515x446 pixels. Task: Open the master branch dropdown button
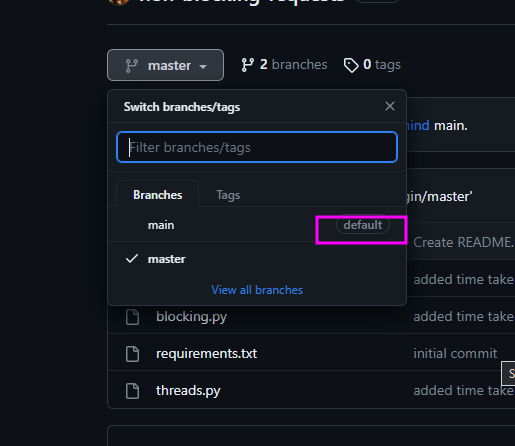(165, 65)
